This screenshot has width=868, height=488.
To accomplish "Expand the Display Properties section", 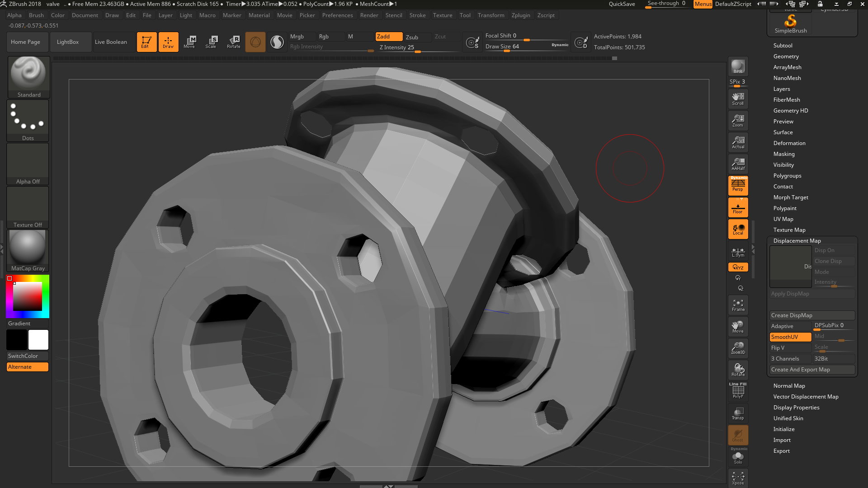I will click(x=796, y=408).
